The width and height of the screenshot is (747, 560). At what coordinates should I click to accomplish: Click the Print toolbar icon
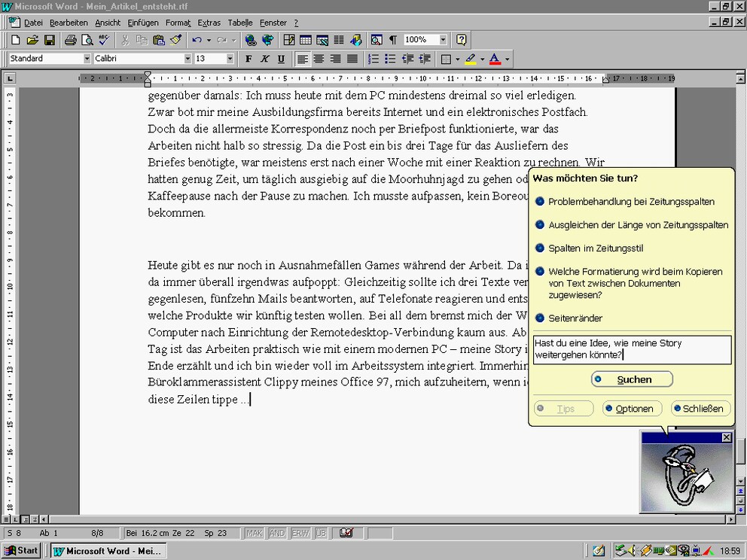pyautogui.click(x=71, y=40)
